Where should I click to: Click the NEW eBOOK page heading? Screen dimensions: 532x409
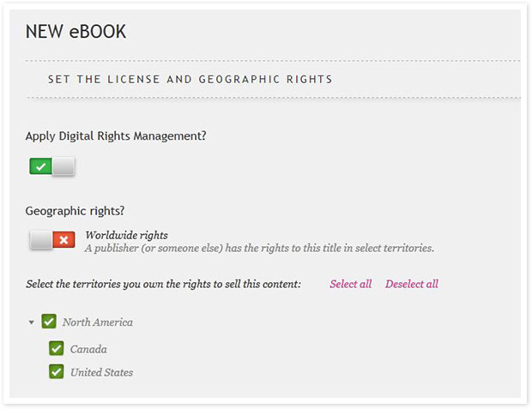click(76, 32)
